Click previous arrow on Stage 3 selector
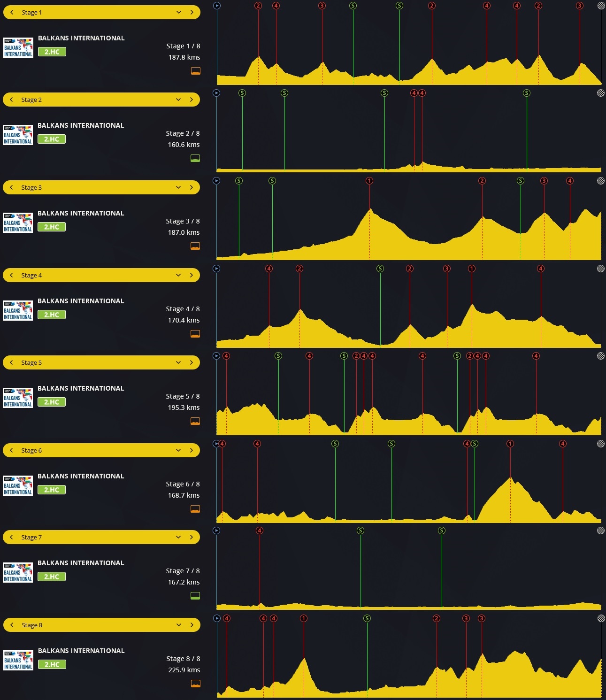This screenshot has height=700, width=606. click(x=11, y=187)
